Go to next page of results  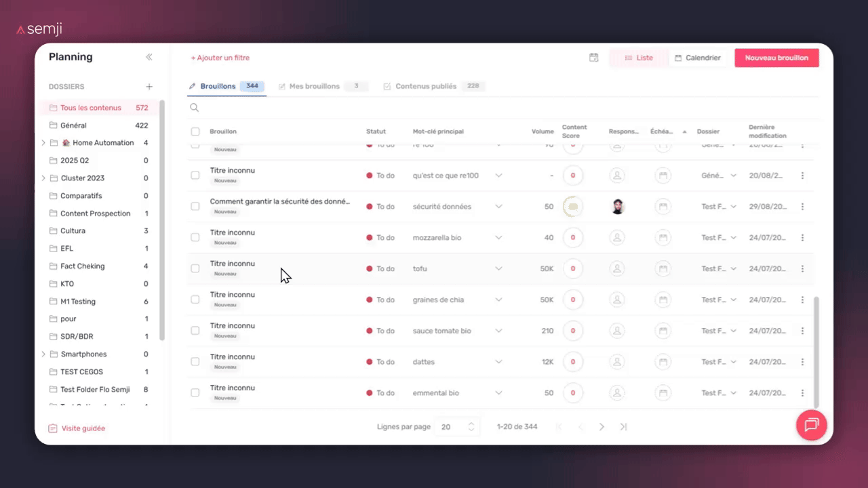point(601,427)
